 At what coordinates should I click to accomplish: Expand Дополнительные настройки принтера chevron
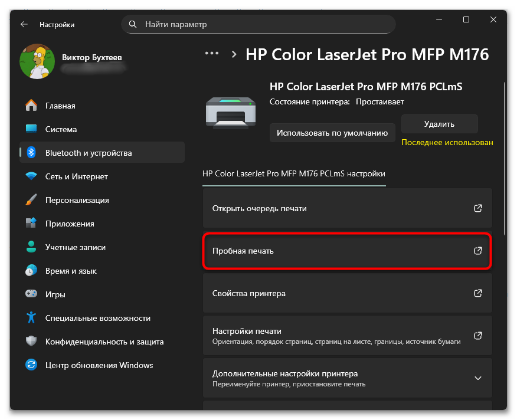[478, 378]
